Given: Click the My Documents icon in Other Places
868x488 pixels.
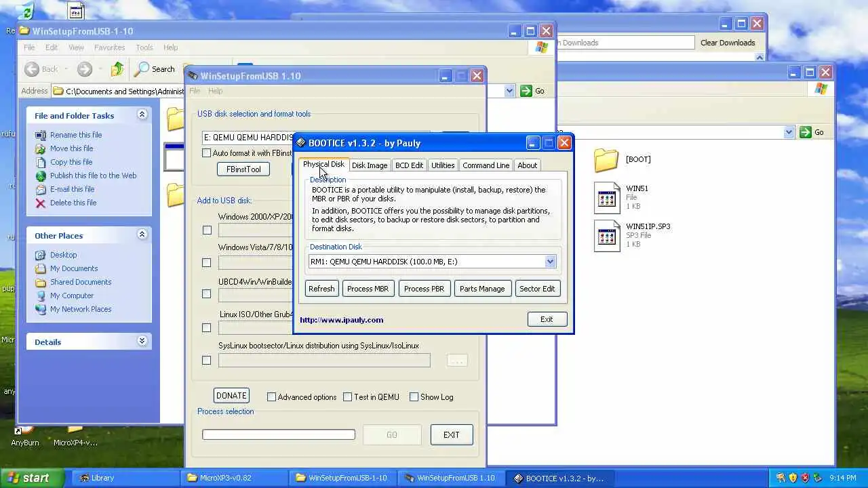Looking at the screenshot, I should [x=41, y=268].
